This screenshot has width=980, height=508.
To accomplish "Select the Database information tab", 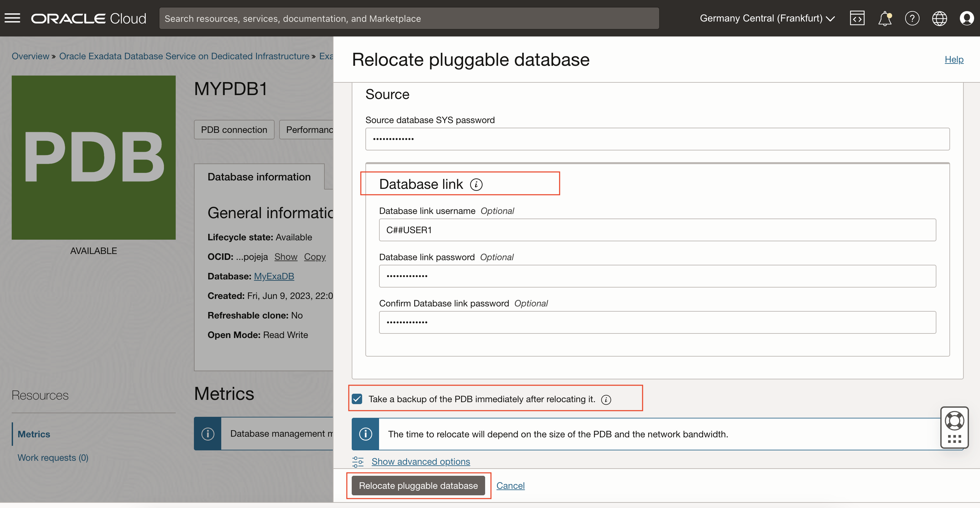I will pyautogui.click(x=259, y=177).
